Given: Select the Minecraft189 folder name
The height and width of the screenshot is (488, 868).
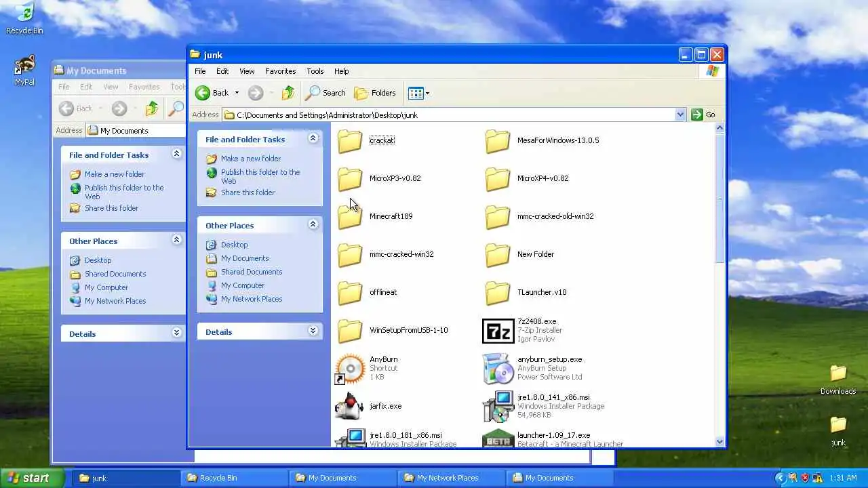Looking at the screenshot, I should [x=391, y=216].
